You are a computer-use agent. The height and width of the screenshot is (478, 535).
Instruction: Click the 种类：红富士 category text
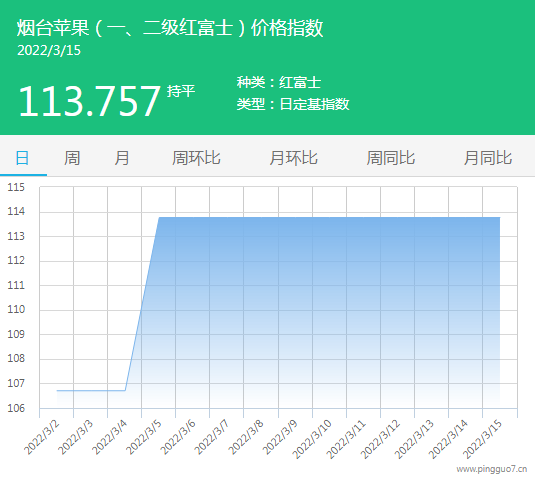pyautogui.click(x=279, y=83)
